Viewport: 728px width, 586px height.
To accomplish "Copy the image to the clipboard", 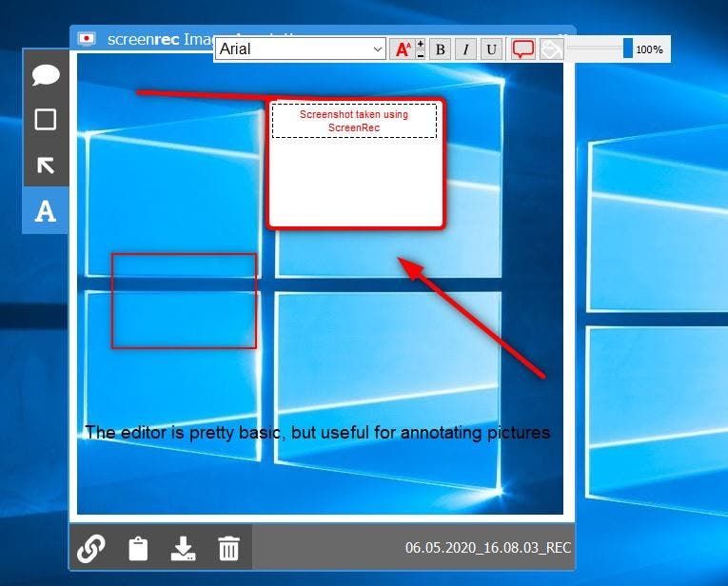I will tap(138, 548).
